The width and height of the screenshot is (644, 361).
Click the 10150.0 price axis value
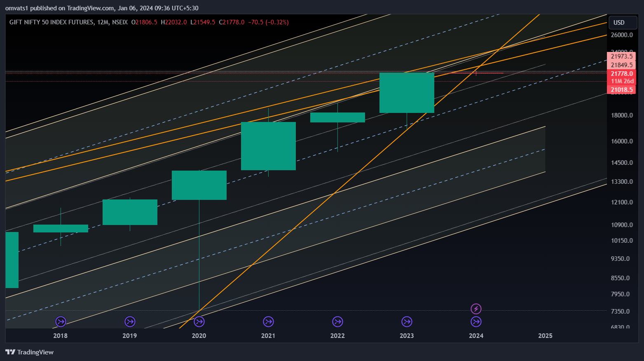(x=622, y=240)
